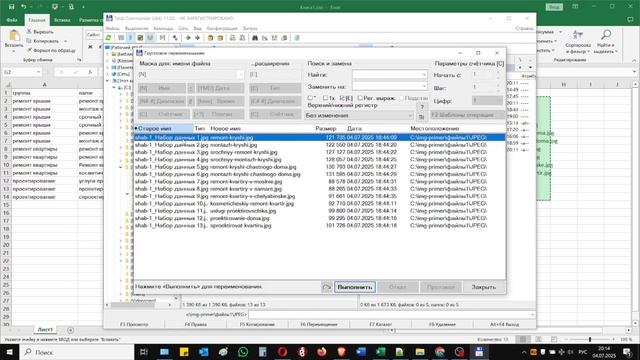Add a new sheet with plus icon
Viewport: 640px width, 360px height.
[70, 330]
